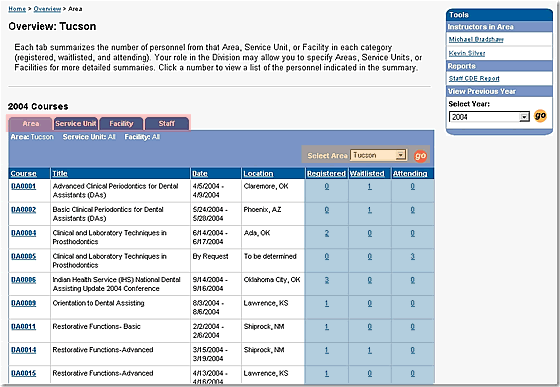Open course DA0001

[24, 186]
